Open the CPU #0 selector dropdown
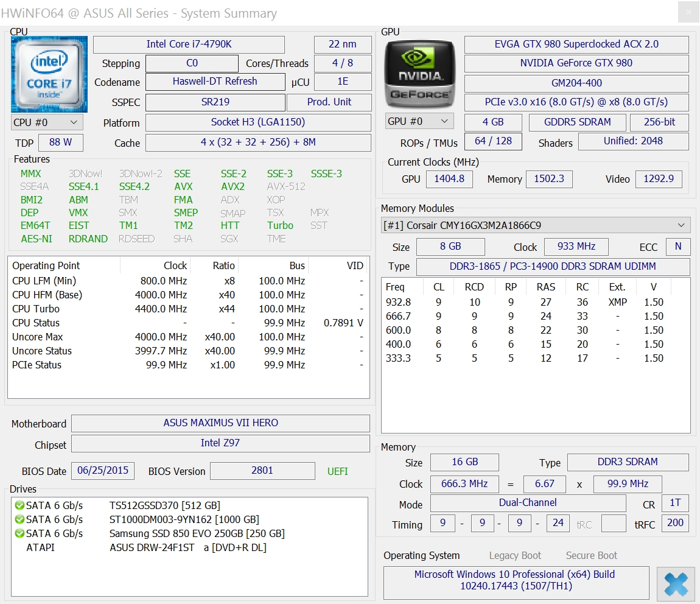 point(47,122)
